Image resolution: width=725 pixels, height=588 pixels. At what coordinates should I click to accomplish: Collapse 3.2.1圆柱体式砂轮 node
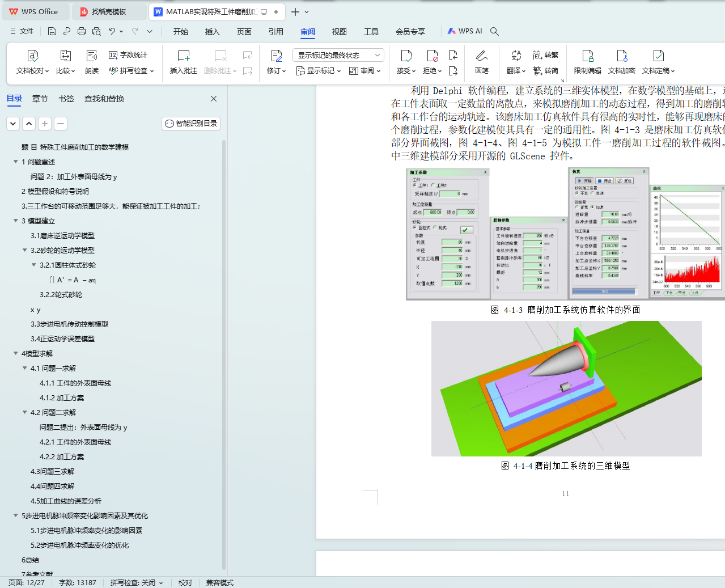[34, 265]
